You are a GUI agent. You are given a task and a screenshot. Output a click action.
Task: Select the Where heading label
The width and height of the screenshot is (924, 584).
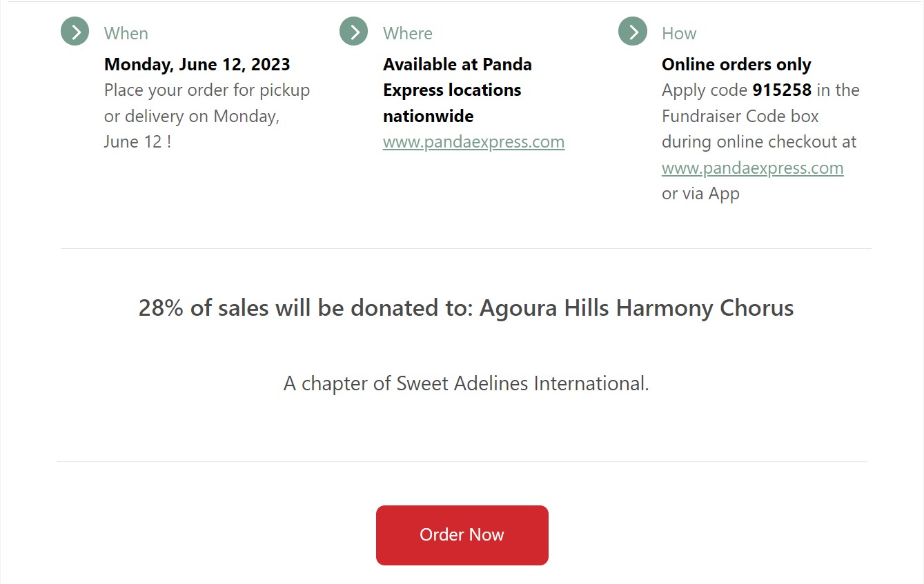(x=408, y=33)
